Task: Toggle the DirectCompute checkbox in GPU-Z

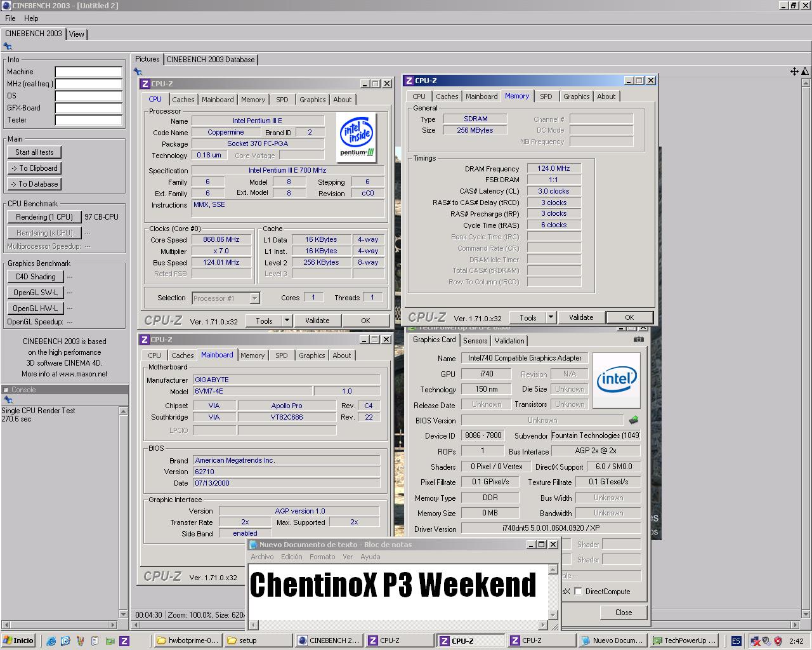Action: pos(578,591)
